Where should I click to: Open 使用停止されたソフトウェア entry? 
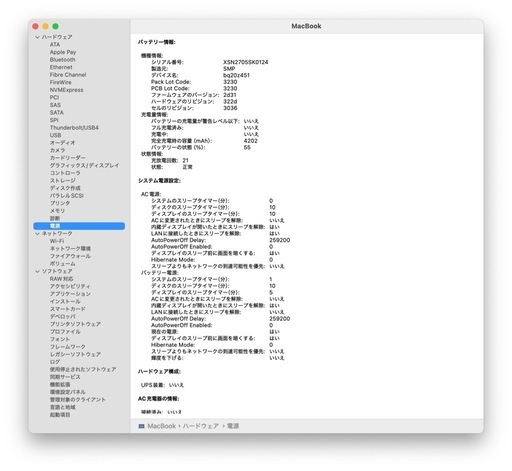point(83,369)
